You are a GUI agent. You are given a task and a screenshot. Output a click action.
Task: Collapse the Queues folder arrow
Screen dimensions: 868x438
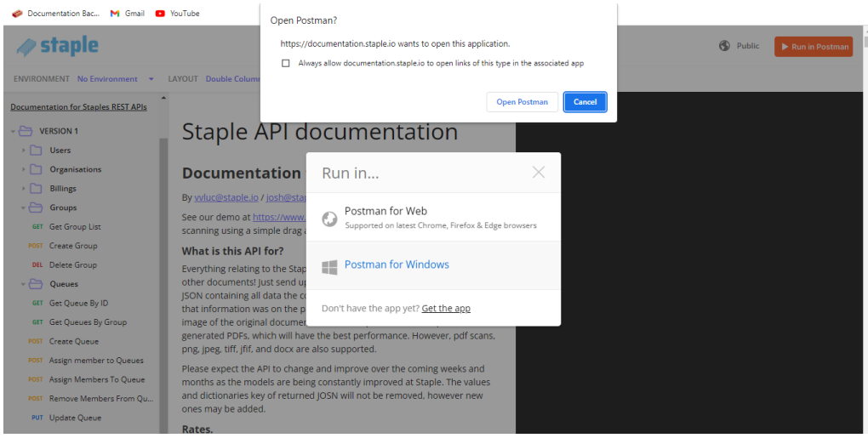point(23,284)
